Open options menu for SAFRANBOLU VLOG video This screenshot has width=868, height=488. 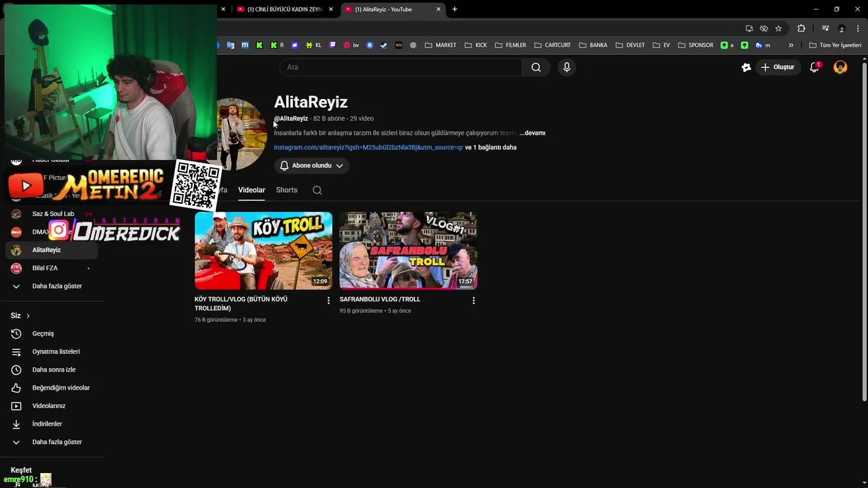(x=473, y=300)
